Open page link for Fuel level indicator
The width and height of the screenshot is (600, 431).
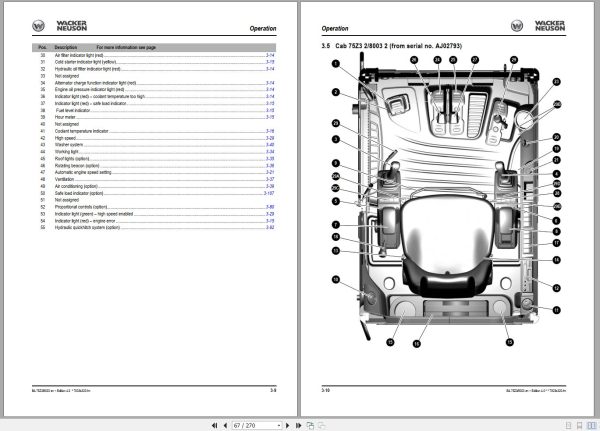pos(270,110)
